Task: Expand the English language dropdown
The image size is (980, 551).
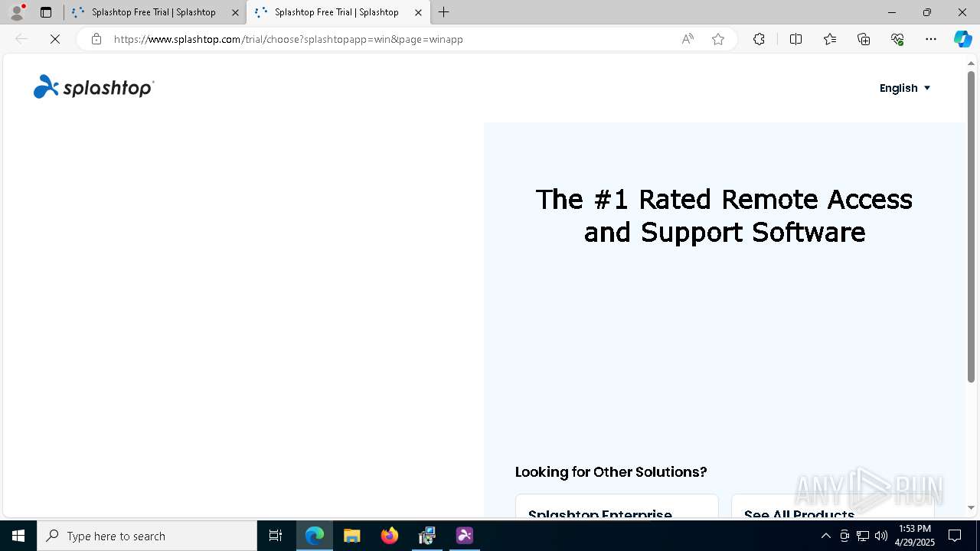Action: [x=905, y=88]
